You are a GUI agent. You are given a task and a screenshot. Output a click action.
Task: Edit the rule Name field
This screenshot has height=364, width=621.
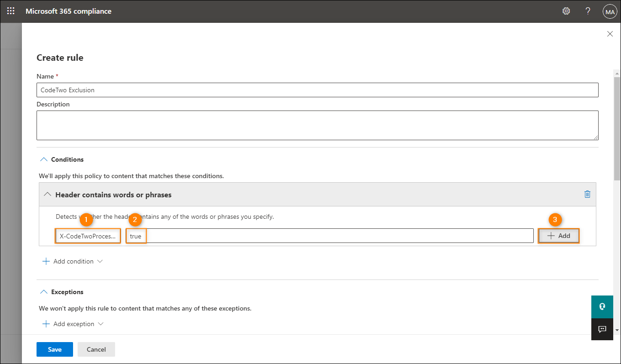click(317, 90)
